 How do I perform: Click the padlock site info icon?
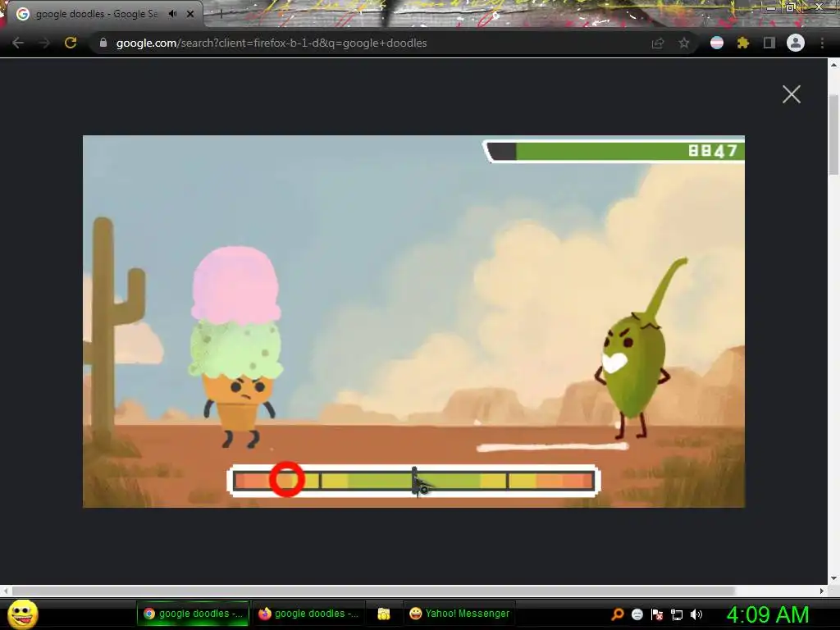coord(103,43)
